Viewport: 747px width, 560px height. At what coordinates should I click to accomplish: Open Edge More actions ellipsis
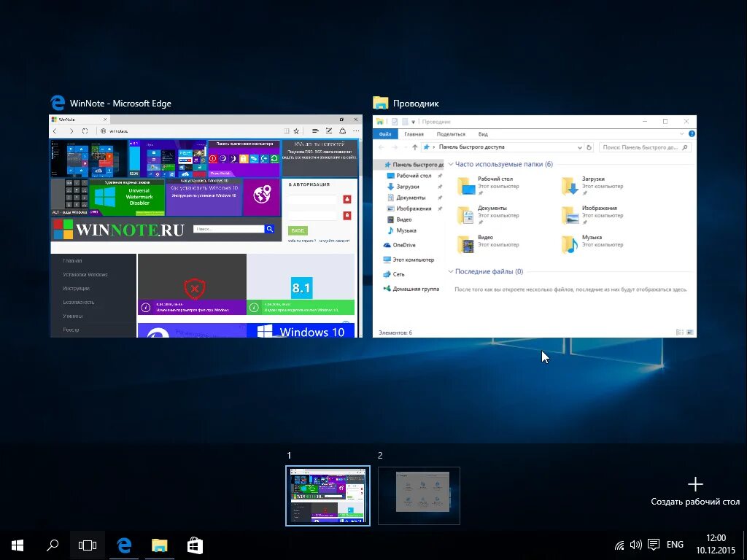[356, 131]
